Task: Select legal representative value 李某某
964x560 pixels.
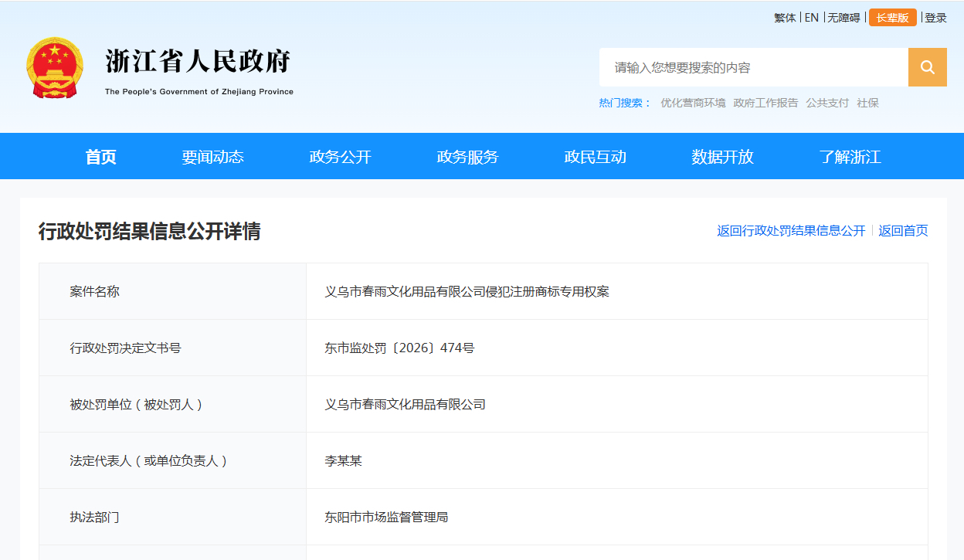Action: click(x=343, y=460)
